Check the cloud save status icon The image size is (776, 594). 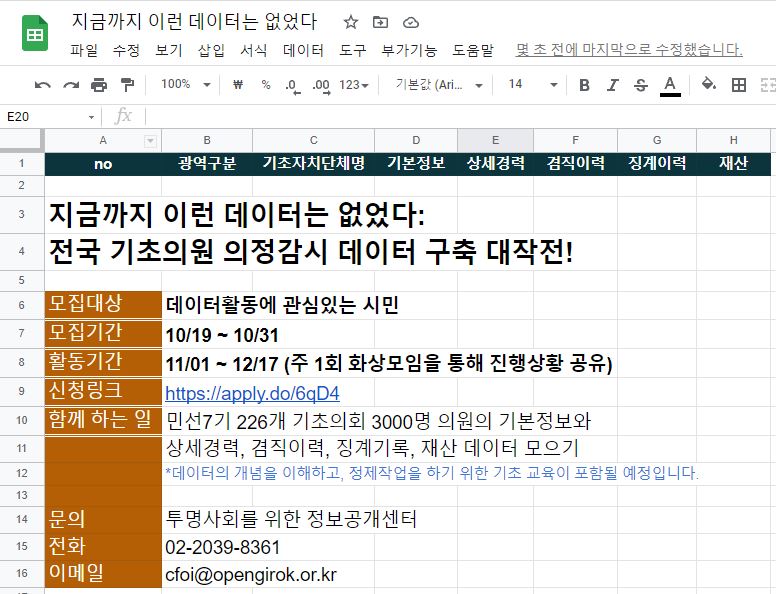411,22
